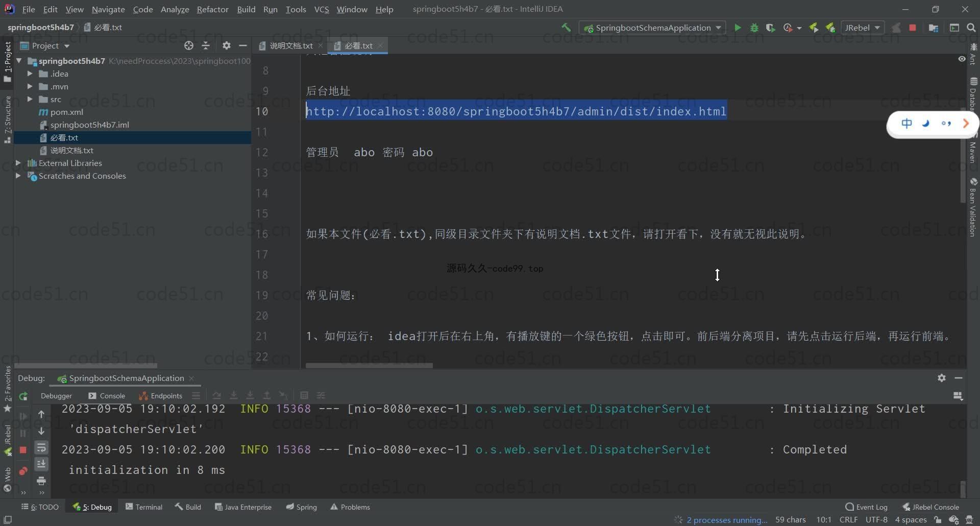
Task: Switch to the Endpoints tab in Debug
Action: [161, 396]
